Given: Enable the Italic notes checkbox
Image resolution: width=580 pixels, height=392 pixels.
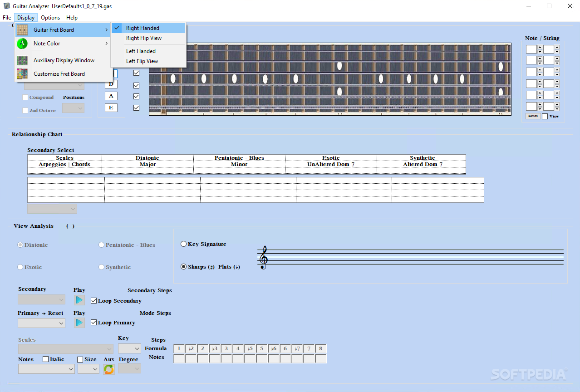Looking at the screenshot, I should point(46,359).
